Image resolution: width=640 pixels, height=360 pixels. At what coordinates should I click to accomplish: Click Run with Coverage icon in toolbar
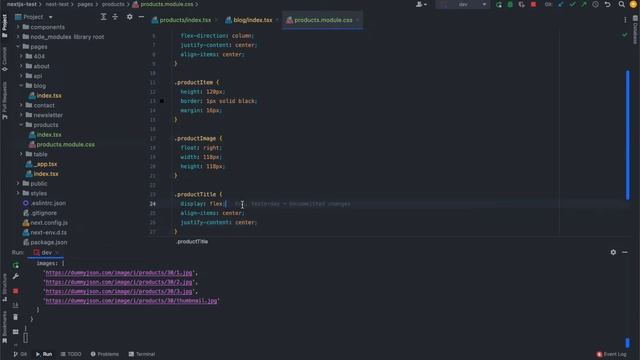521,4
